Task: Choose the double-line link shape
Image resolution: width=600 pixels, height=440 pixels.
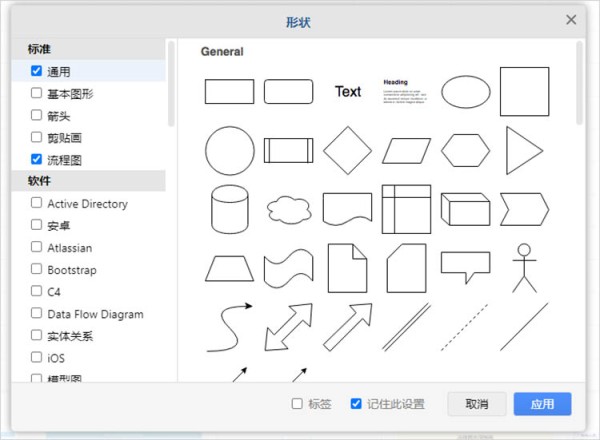Action: [406, 327]
